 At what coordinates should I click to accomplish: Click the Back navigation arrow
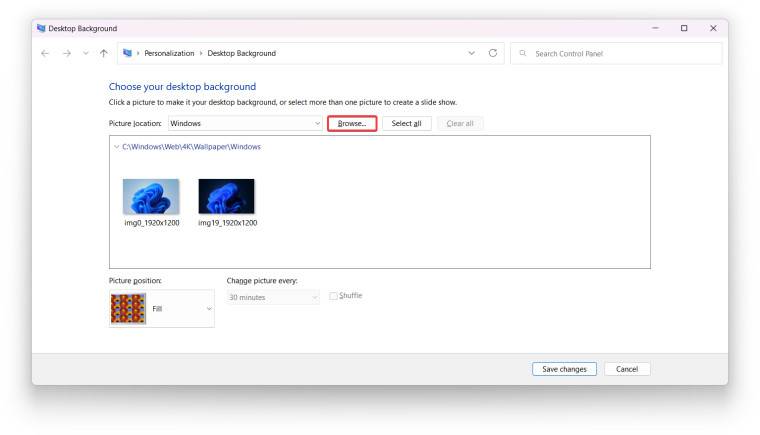[x=45, y=53]
